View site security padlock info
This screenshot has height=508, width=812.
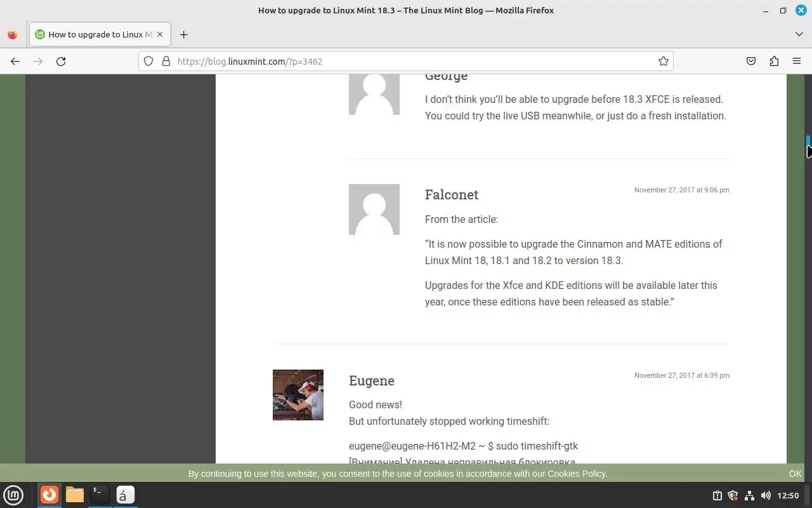click(x=166, y=61)
